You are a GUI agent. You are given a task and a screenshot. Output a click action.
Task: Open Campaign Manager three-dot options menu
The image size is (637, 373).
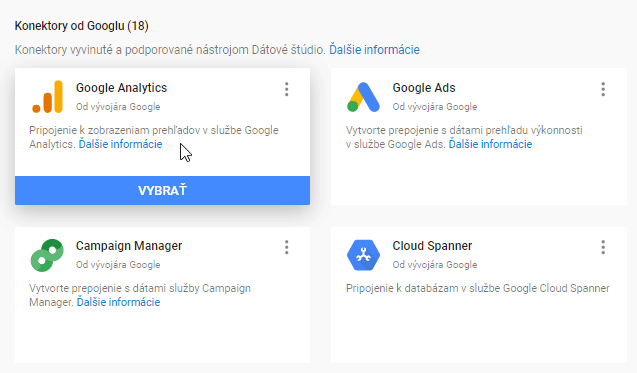pos(286,247)
